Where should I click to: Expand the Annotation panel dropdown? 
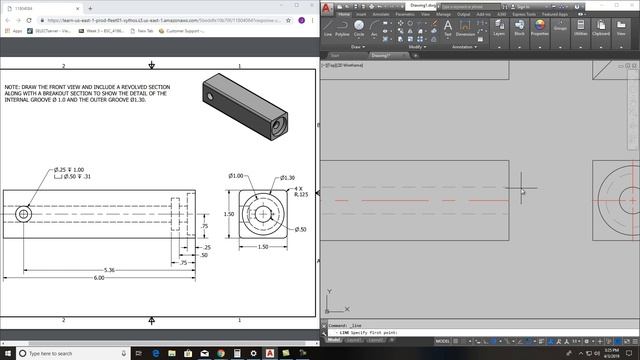(464, 47)
